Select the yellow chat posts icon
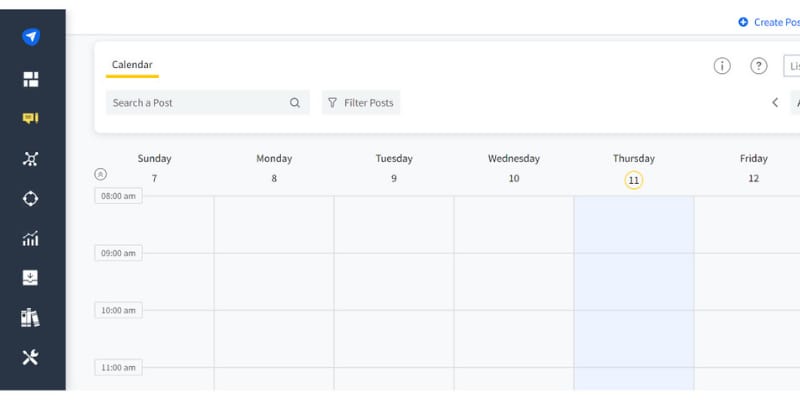Viewport: 800px width, 400px height. tap(31, 118)
